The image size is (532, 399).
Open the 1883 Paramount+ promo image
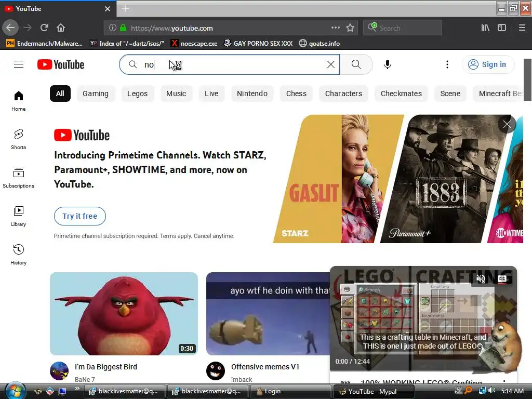446,179
